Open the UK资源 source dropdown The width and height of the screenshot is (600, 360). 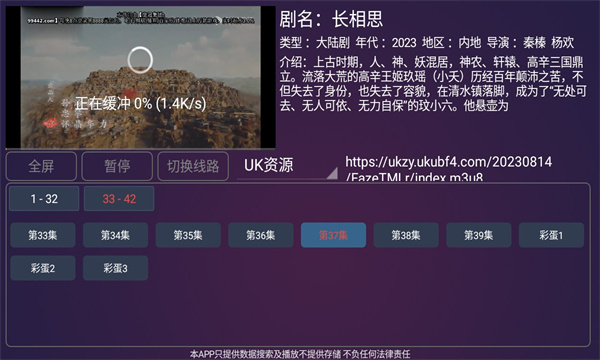point(287,166)
